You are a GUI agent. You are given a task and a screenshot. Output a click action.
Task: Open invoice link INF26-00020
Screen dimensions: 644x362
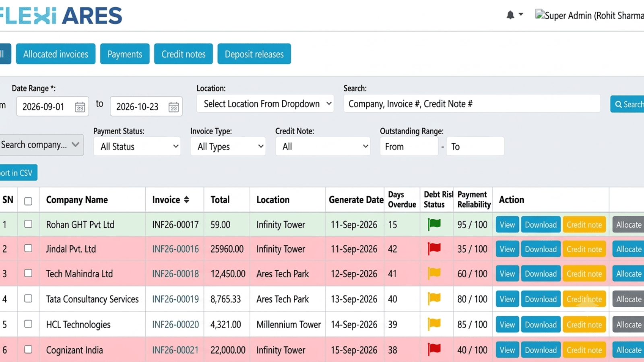[x=175, y=324]
